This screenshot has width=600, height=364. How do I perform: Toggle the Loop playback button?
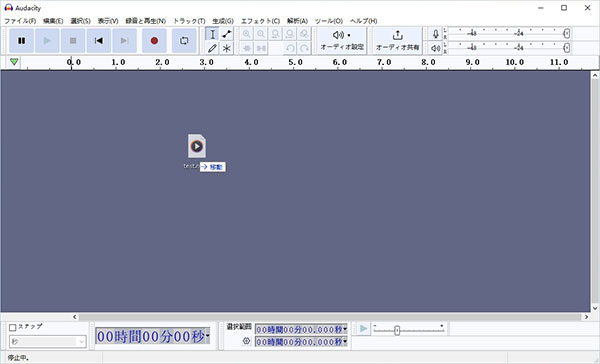click(x=184, y=41)
